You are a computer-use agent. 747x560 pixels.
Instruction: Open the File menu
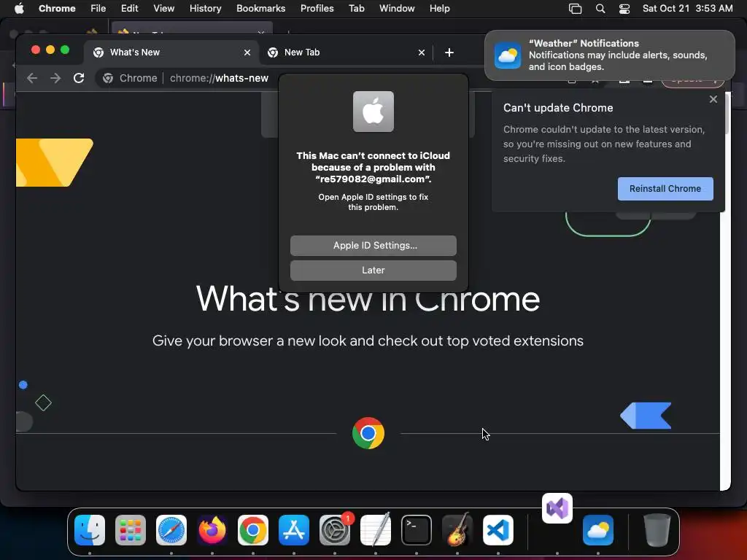click(98, 9)
